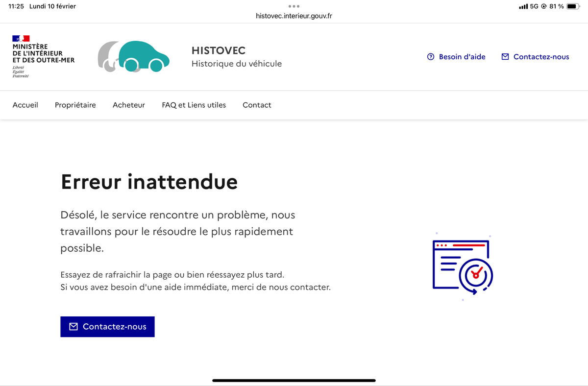
Task: Tap the battery icon in the status bar
Action: pos(573,6)
